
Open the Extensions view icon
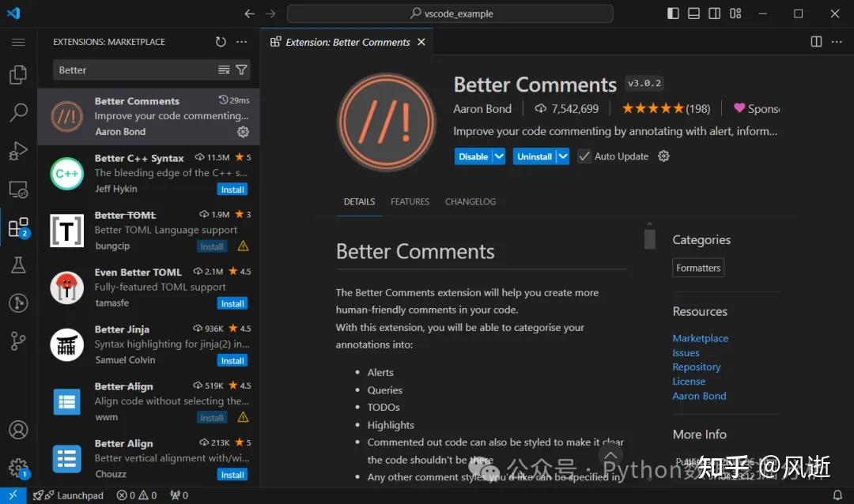pos(18,227)
